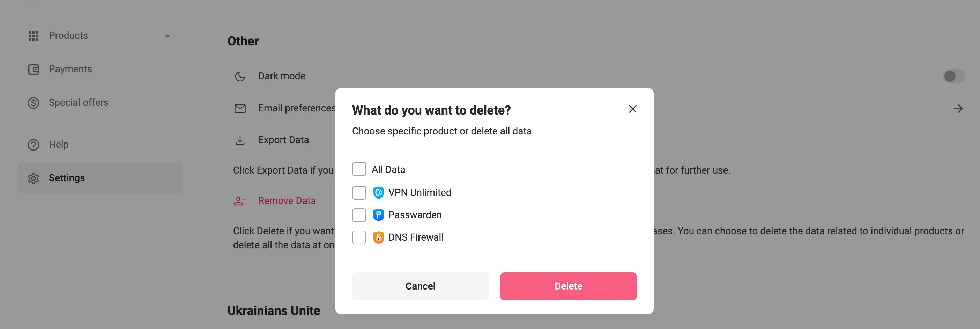Close the delete dialog with X
The height and width of the screenshot is (329, 980).
[632, 109]
